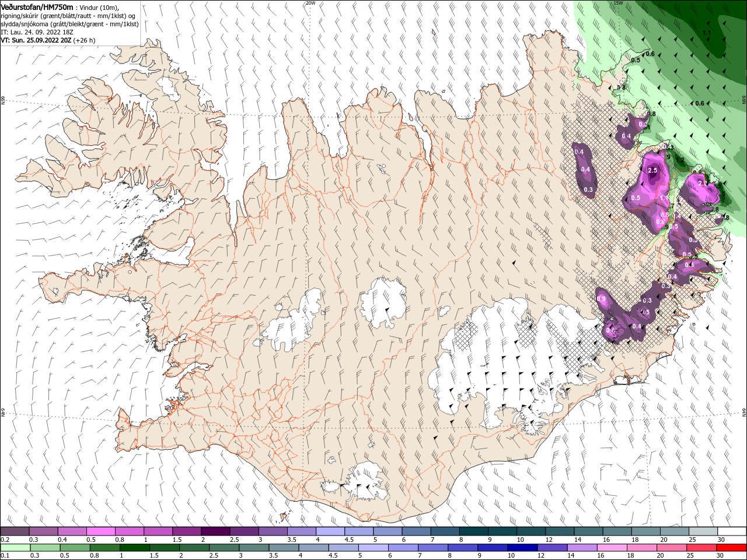Pick the 1 swatch in the top legend row
This screenshot has width=747, height=560.
pyautogui.click(x=158, y=531)
